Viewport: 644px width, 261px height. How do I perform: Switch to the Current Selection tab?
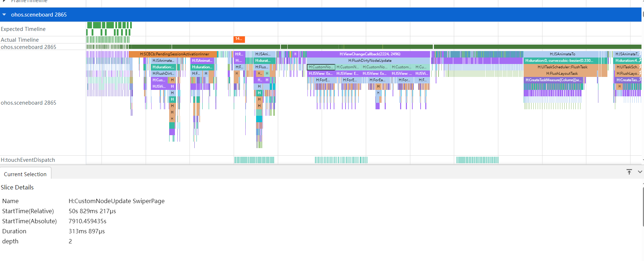(25, 174)
